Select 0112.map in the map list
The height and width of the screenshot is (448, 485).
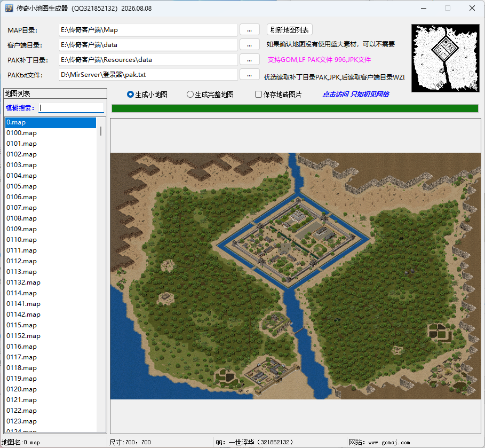[x=51, y=261]
